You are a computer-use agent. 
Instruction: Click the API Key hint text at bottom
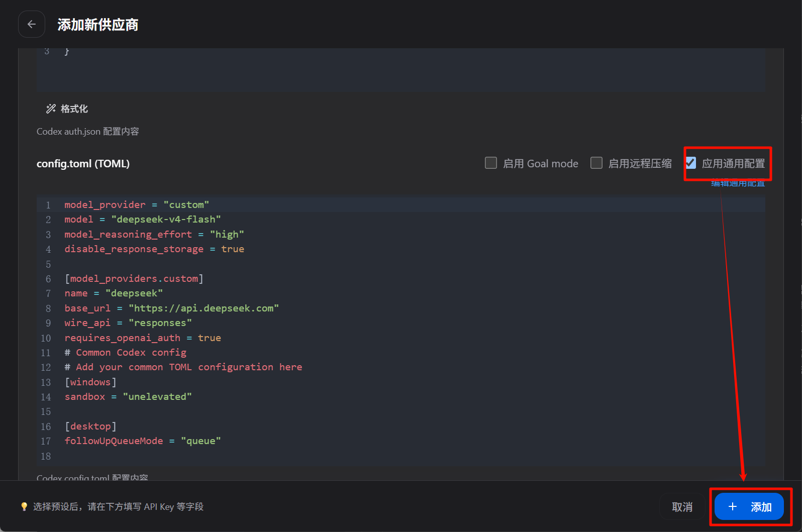119,506
